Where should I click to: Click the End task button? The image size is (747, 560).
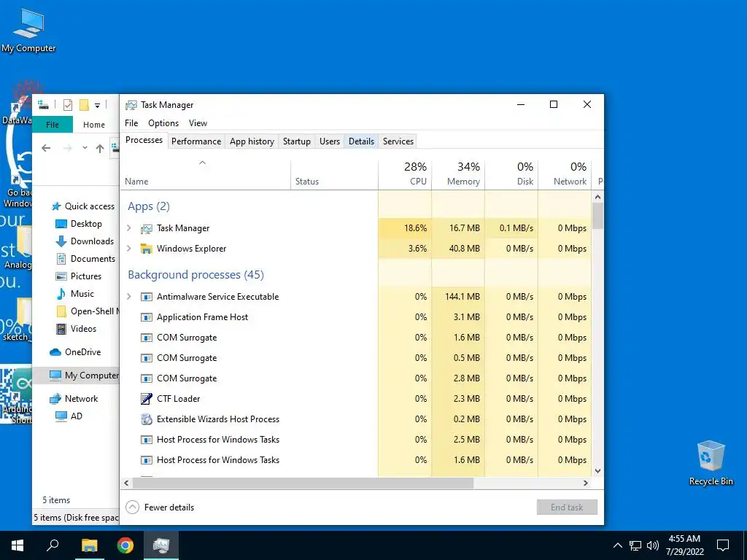(567, 507)
